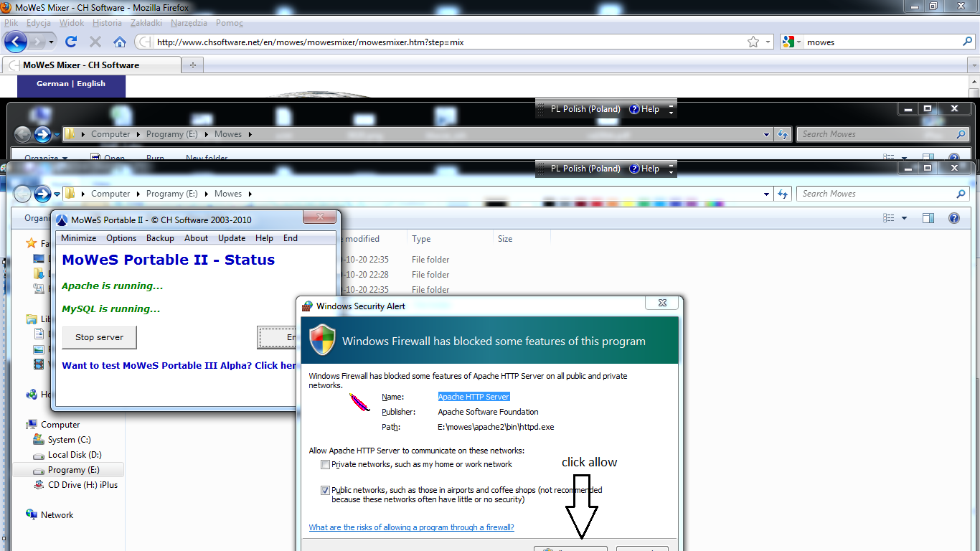
Task: Switch to MoWeS Mixer - CH Software tab
Action: pyautogui.click(x=92, y=65)
